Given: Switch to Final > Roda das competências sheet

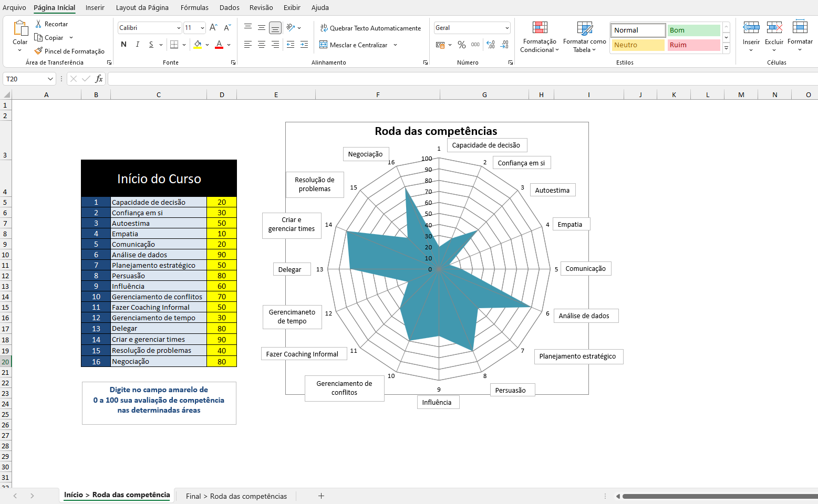Looking at the screenshot, I should click(x=236, y=496).
